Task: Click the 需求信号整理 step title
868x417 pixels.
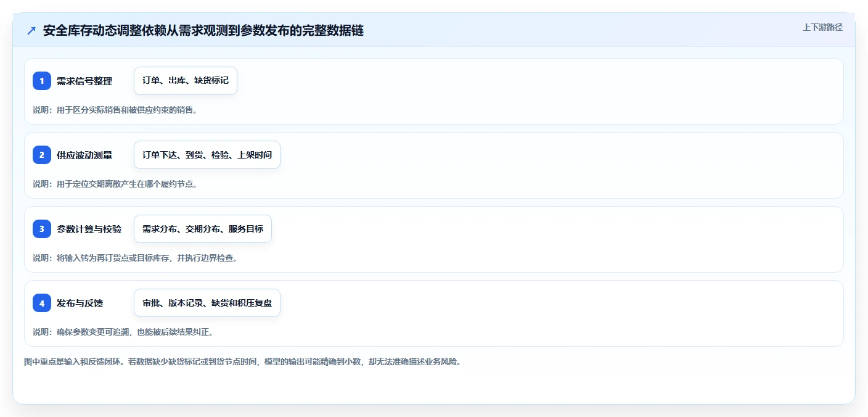Action: (84, 81)
